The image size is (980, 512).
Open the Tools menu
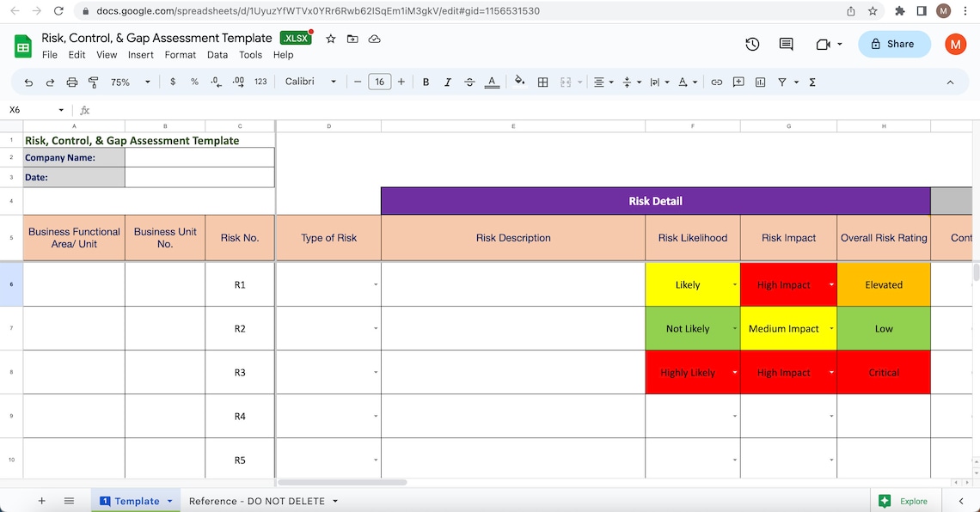coord(250,55)
